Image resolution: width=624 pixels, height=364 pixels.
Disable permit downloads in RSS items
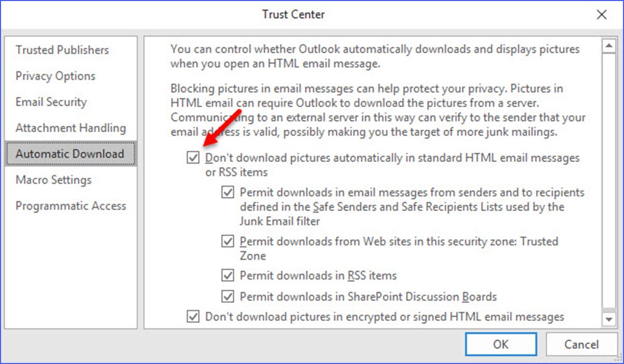pos(228,275)
